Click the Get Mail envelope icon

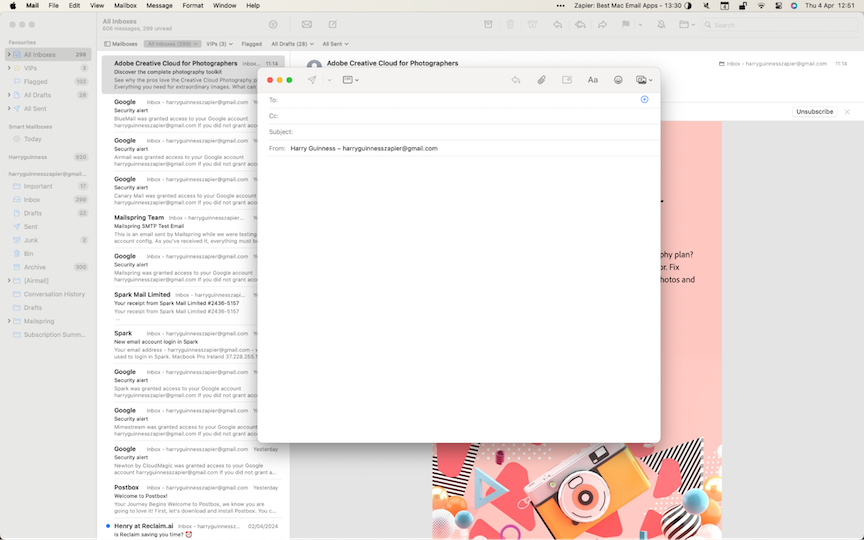(x=307, y=24)
